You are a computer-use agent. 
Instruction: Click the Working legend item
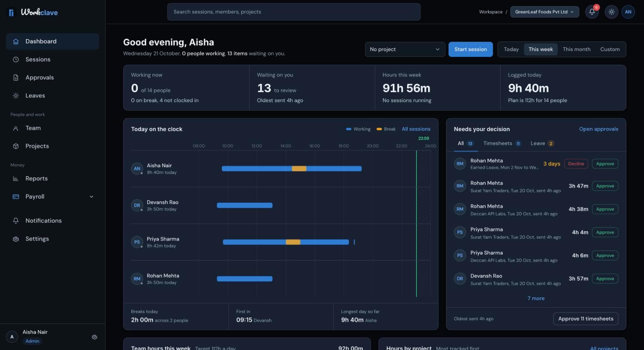coord(358,129)
